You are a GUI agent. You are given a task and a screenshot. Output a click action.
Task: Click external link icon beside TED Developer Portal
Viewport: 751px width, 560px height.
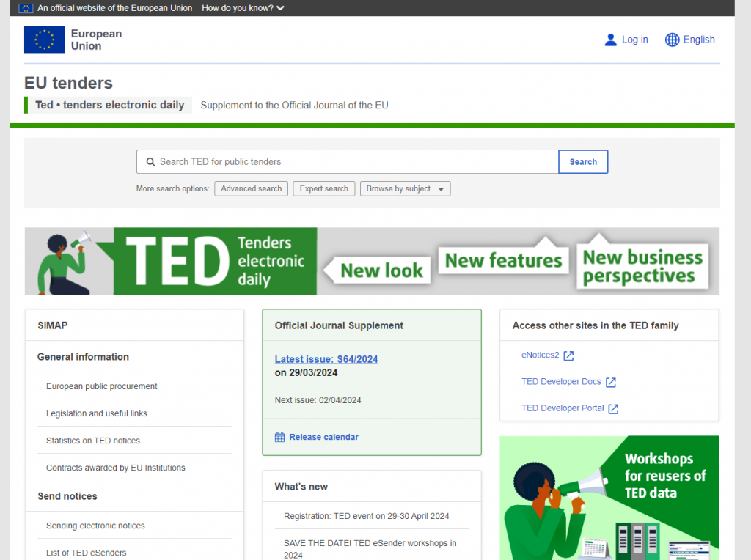[x=613, y=408]
